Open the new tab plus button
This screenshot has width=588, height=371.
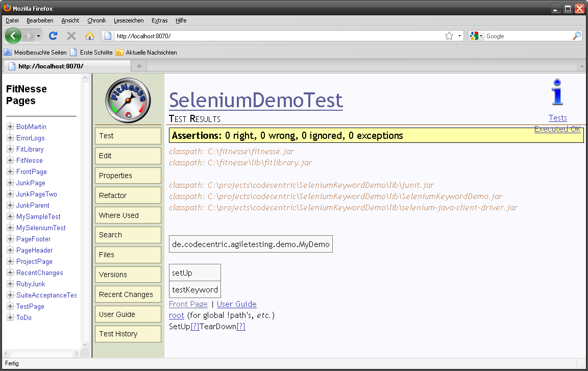tap(139, 66)
